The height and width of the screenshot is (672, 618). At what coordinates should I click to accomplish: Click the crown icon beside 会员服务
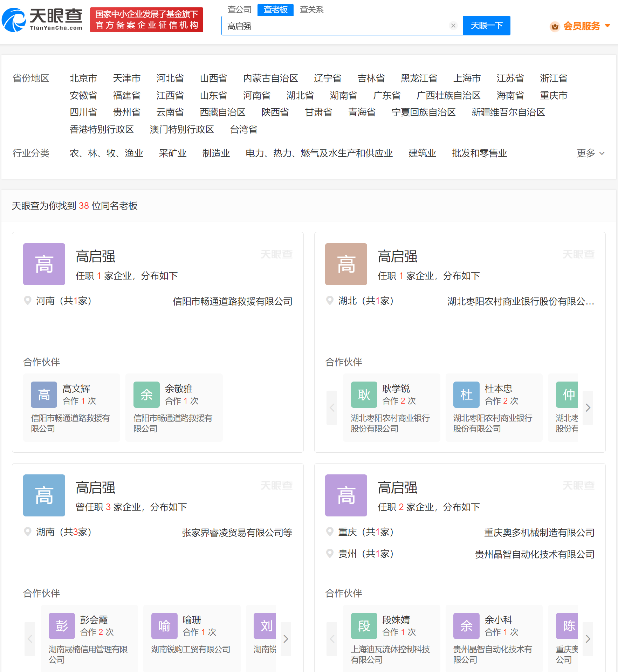[555, 26]
